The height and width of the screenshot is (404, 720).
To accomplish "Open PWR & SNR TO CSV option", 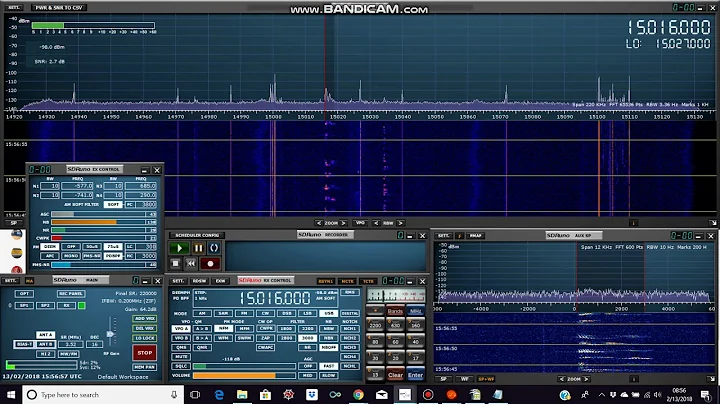I will tap(59, 7).
